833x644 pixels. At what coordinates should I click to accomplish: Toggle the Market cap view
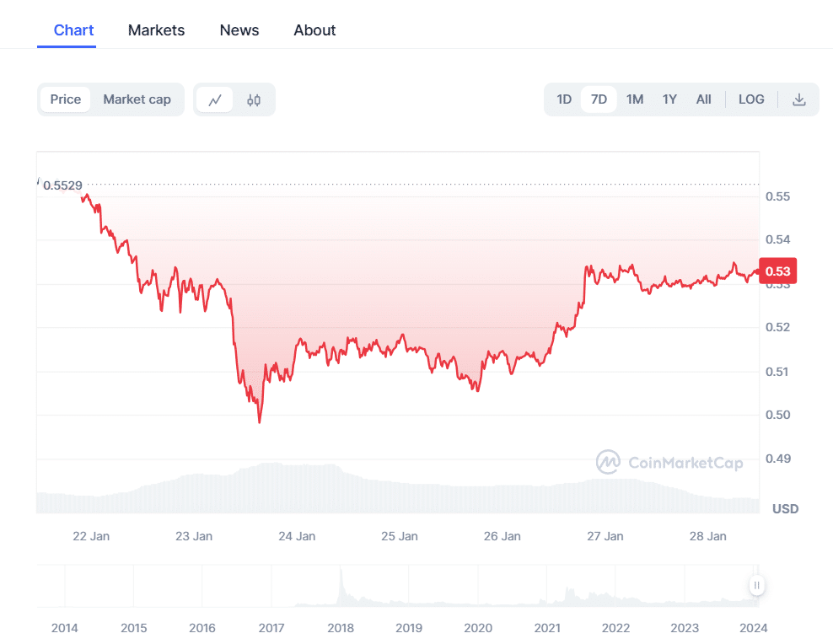137,99
